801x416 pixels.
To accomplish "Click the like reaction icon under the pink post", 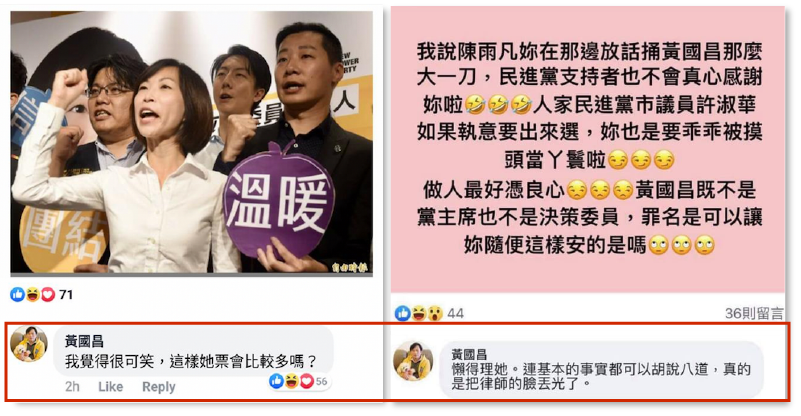I will [x=403, y=313].
